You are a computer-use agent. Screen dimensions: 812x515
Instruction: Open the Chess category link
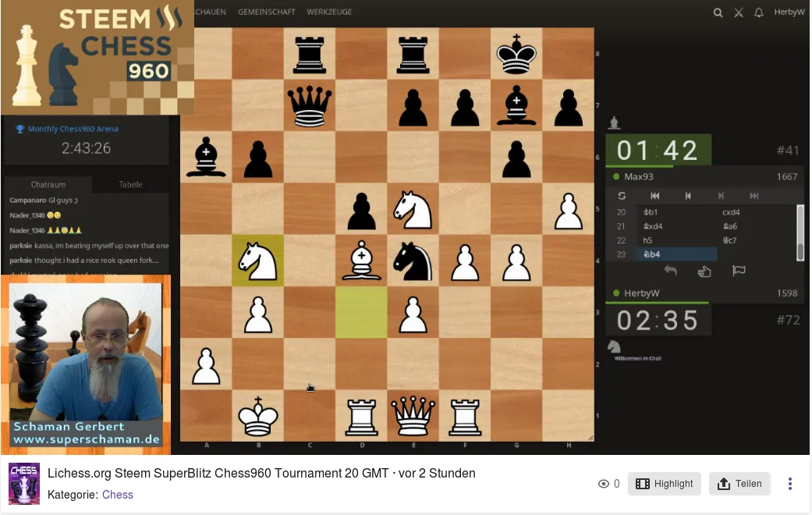[118, 495]
